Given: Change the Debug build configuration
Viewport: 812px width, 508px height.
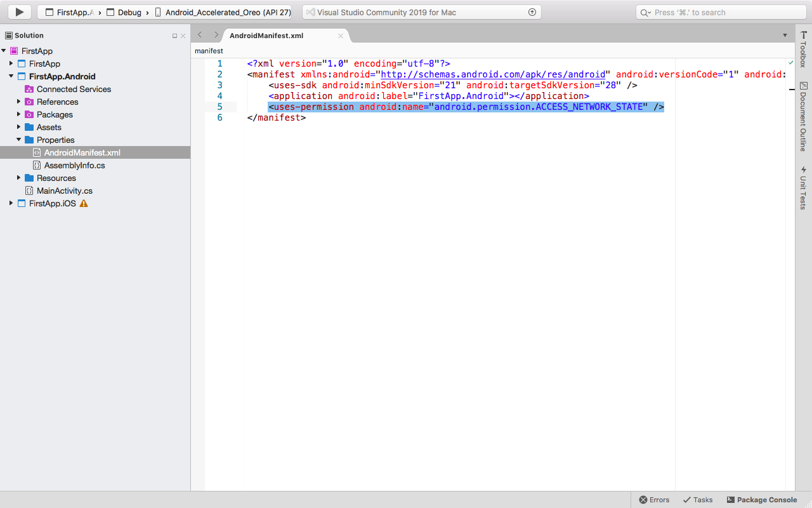Looking at the screenshot, I should (123, 12).
